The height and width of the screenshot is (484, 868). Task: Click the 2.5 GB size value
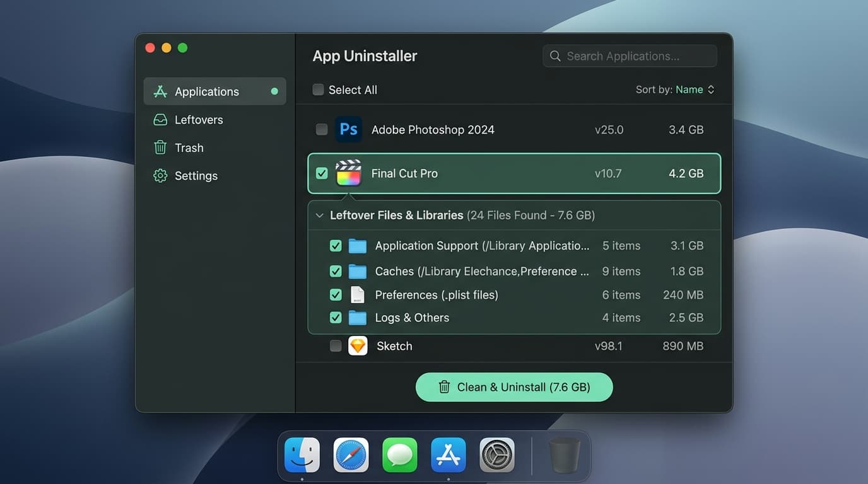coord(686,318)
